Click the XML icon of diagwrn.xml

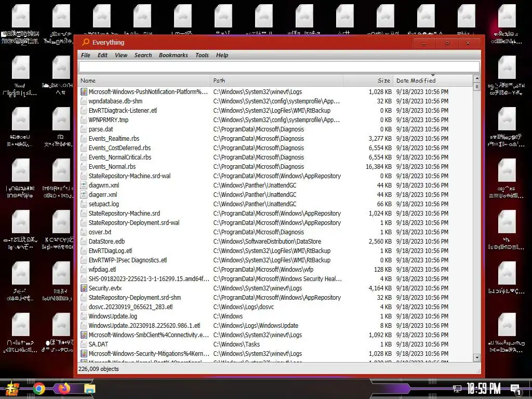pyautogui.click(x=84, y=185)
